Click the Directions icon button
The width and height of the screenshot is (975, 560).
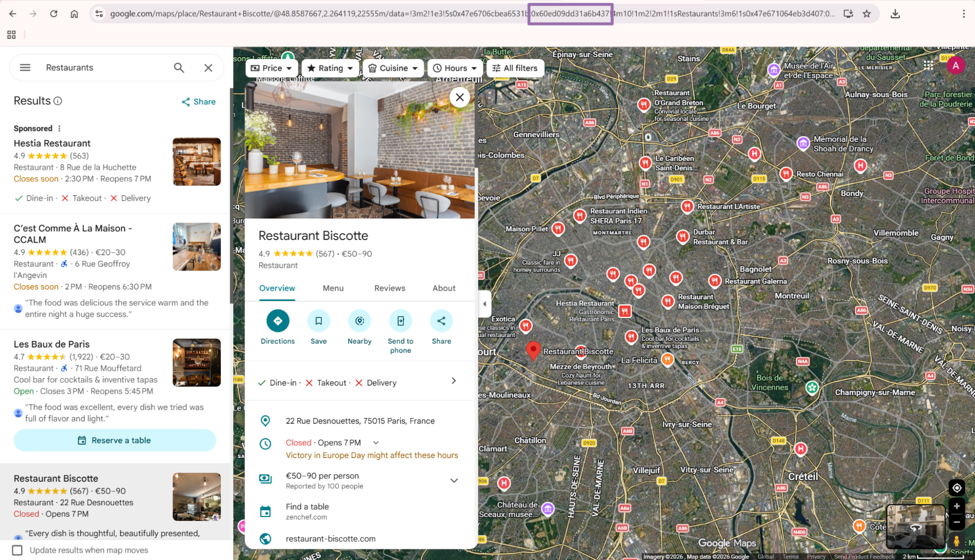pos(278,321)
